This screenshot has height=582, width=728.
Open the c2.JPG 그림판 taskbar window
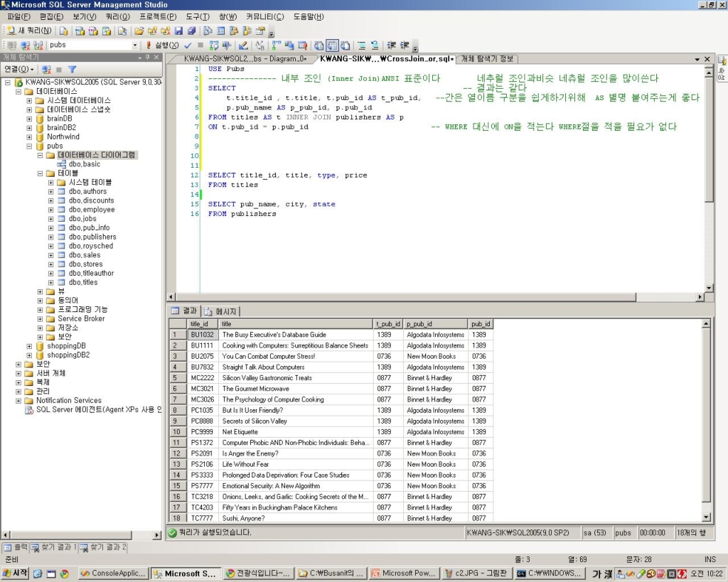point(477,574)
